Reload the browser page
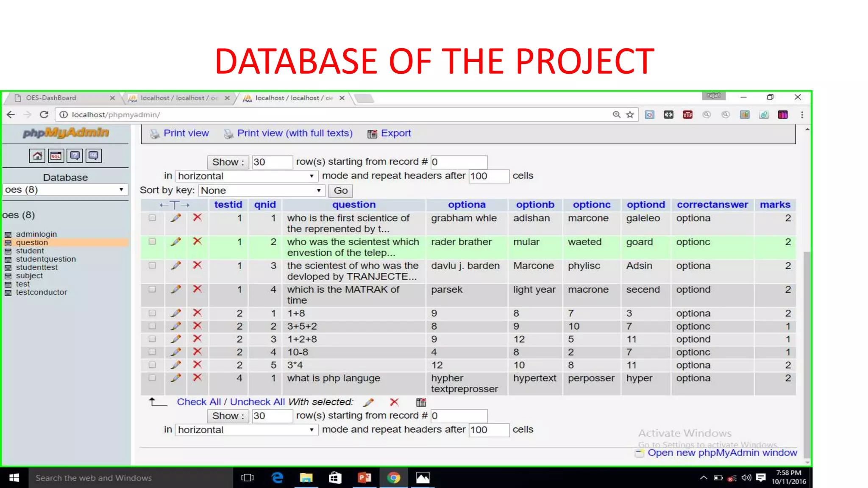This screenshot has height=488, width=868. pyautogui.click(x=44, y=115)
